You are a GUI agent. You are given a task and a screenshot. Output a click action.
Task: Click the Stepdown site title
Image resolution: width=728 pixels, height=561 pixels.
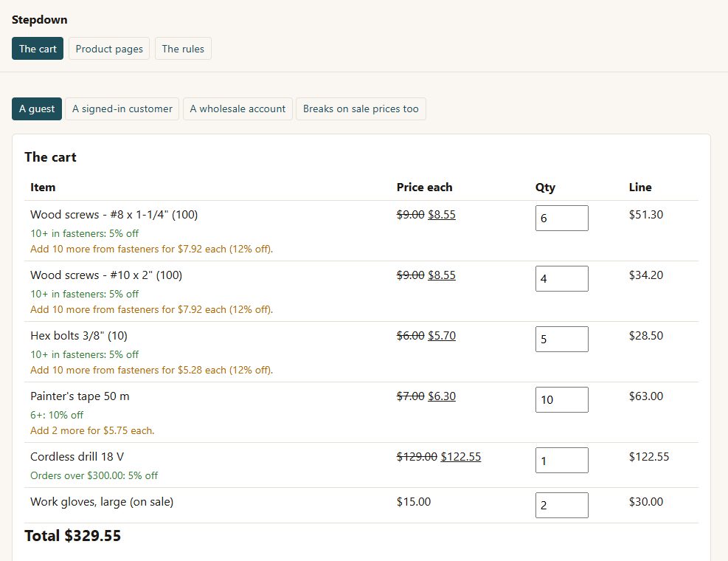tap(40, 19)
